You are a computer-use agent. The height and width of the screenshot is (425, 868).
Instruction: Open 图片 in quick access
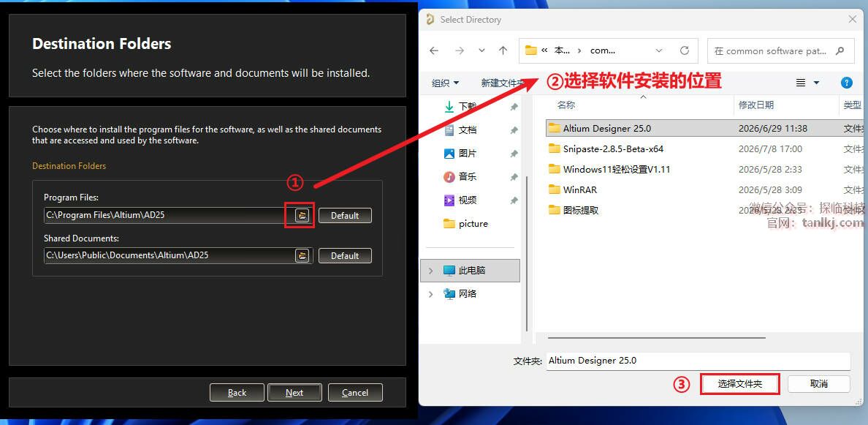(x=468, y=154)
